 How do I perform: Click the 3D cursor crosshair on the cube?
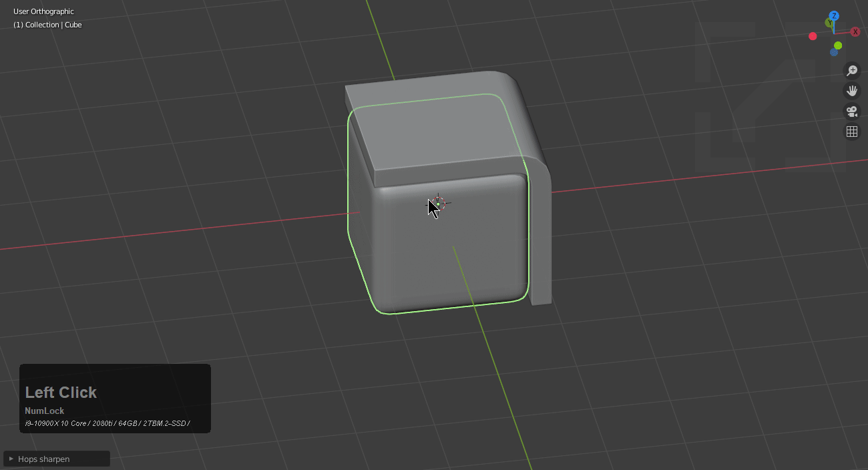(438, 202)
